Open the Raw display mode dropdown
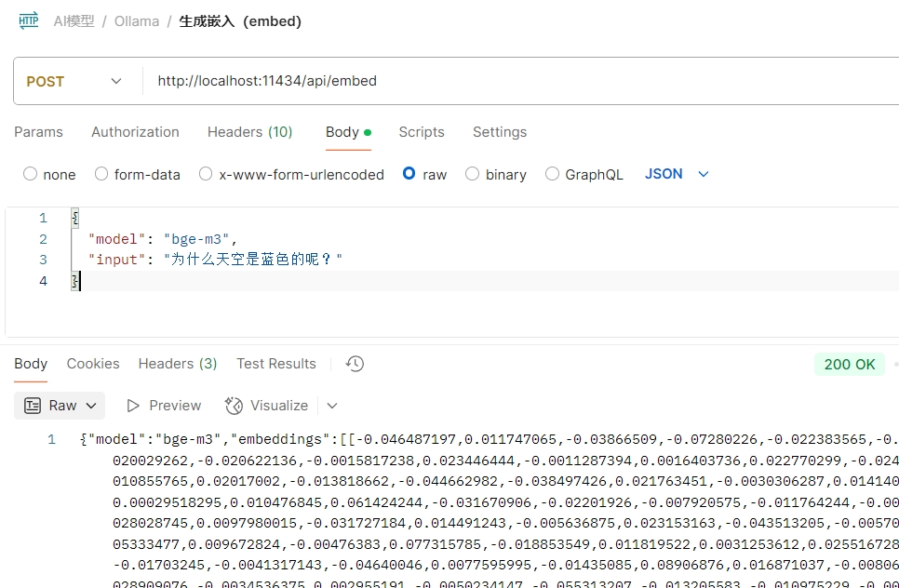Screen dimensions: 899x588 [91, 406]
